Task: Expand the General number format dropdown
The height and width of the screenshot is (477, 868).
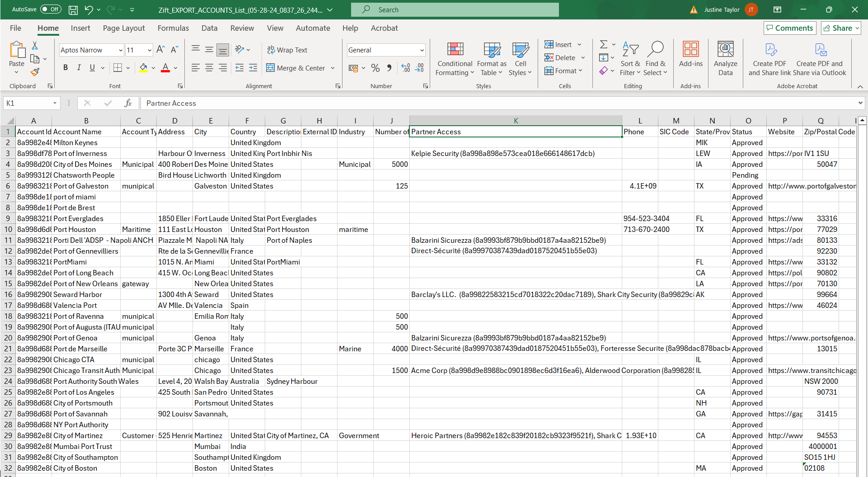Action: [422, 50]
